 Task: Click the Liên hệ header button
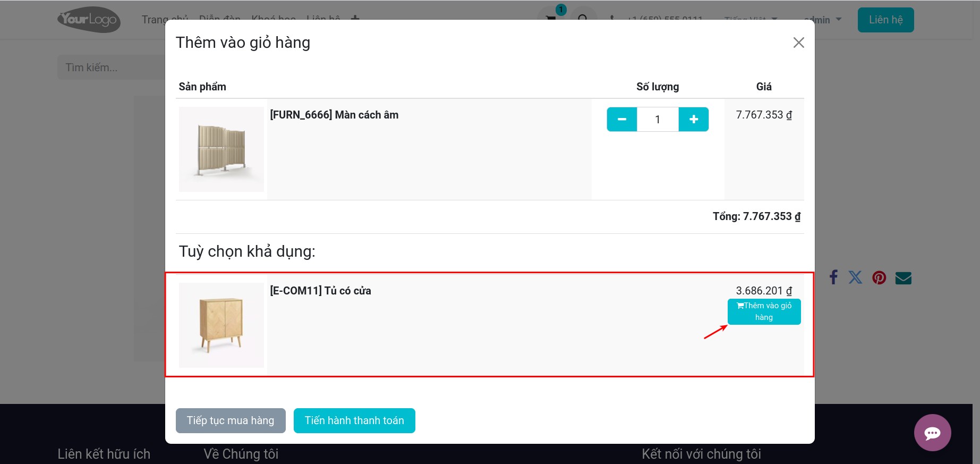(x=885, y=20)
